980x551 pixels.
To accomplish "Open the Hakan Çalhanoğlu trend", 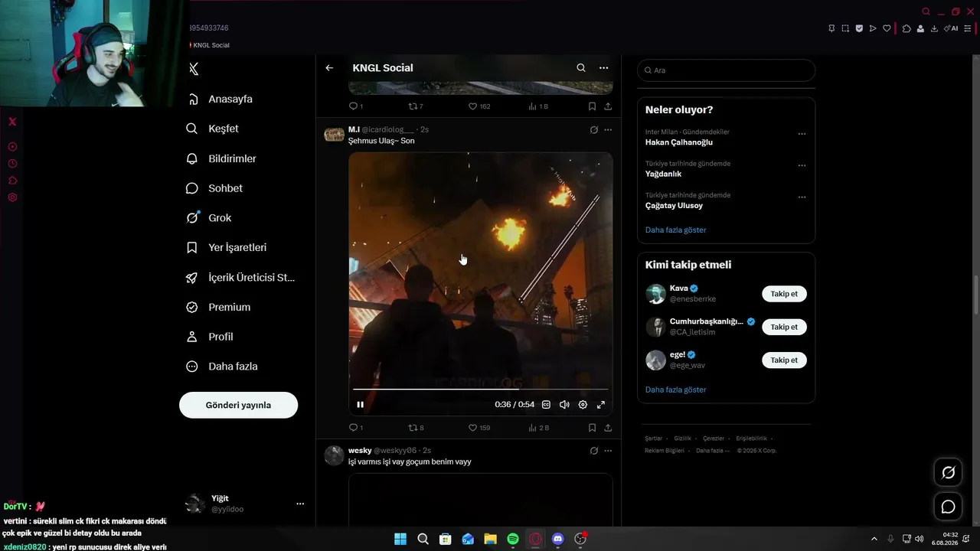I will point(679,142).
